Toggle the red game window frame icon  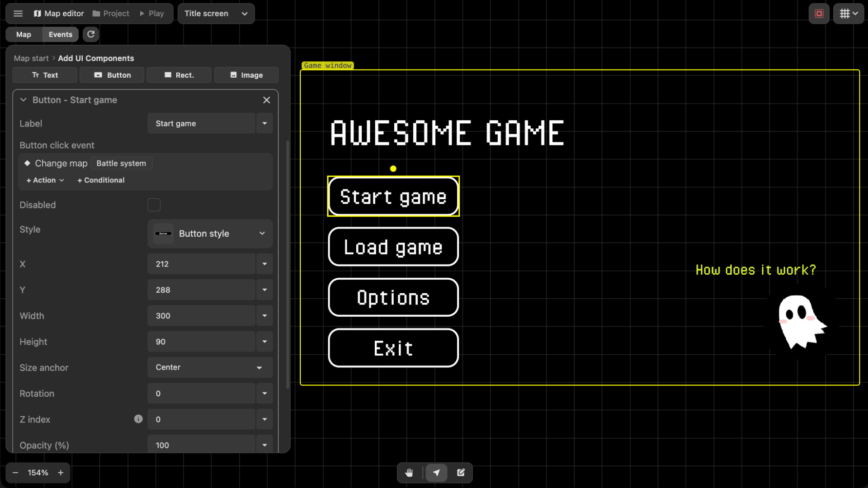pos(819,14)
